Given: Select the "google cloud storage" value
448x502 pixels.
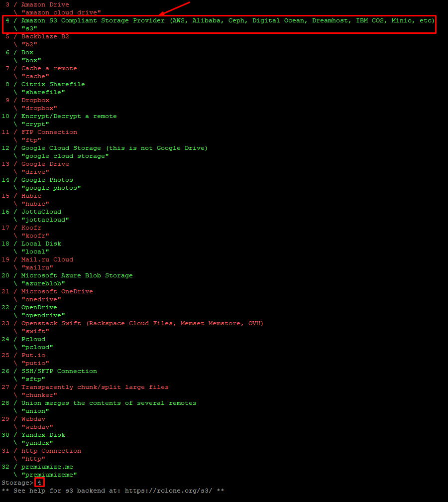Looking at the screenshot, I should coord(65,156).
